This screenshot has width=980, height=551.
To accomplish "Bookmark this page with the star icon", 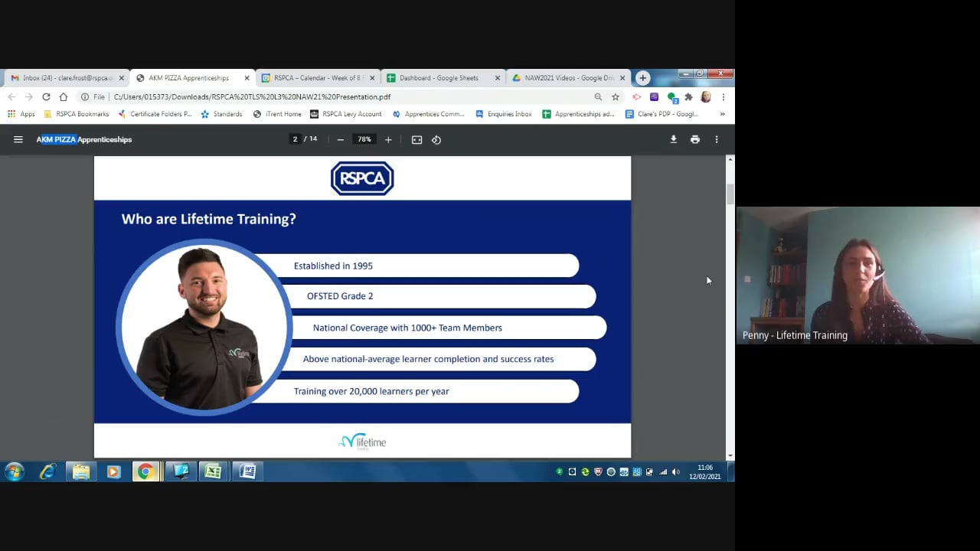I will coord(616,97).
